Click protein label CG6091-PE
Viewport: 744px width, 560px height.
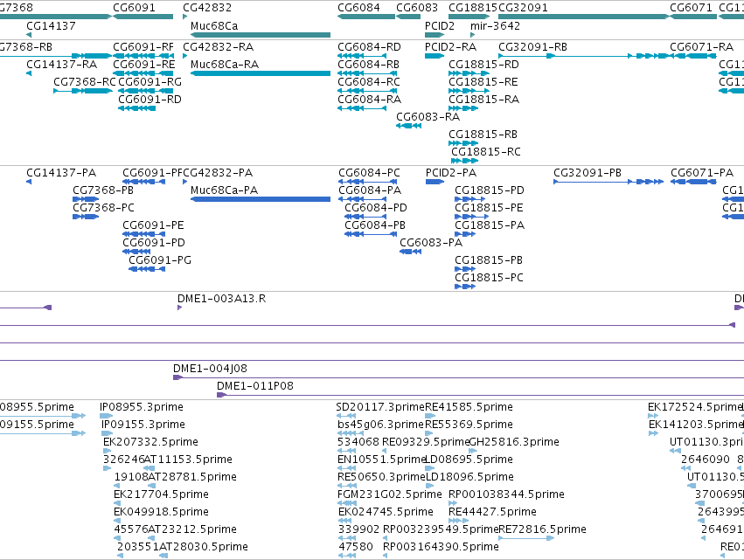click(x=153, y=225)
